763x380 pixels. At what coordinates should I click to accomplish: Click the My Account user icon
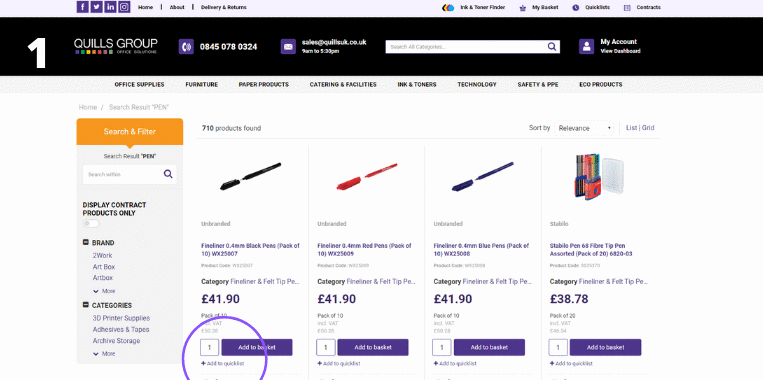tap(586, 46)
